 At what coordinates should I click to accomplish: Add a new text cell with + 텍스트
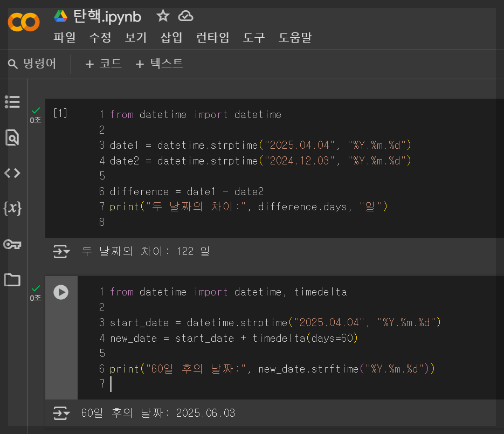click(x=159, y=64)
